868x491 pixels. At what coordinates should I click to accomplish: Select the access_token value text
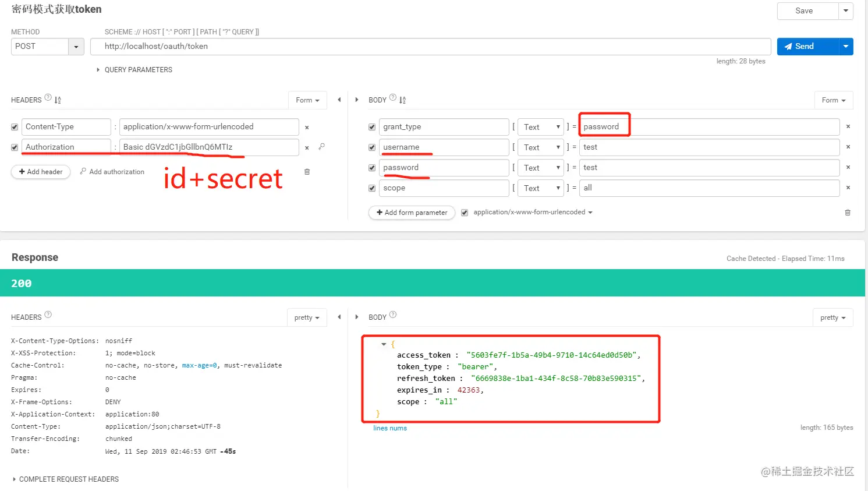tap(551, 355)
